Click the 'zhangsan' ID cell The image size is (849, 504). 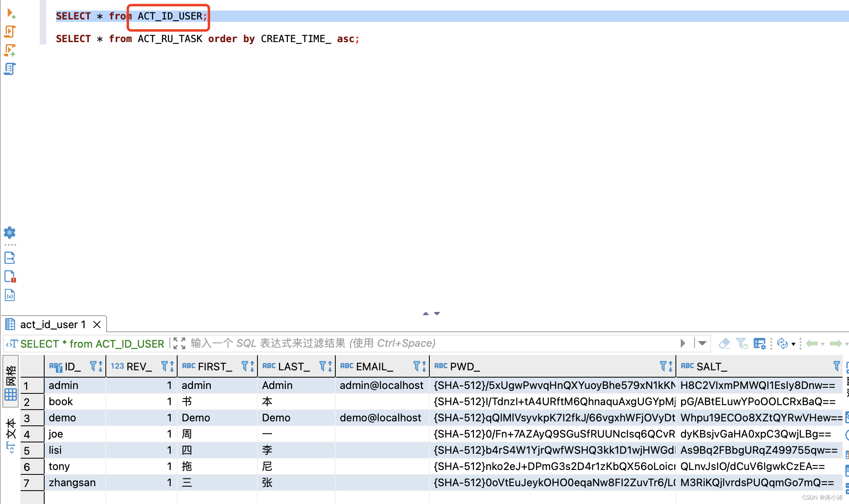[x=75, y=483]
